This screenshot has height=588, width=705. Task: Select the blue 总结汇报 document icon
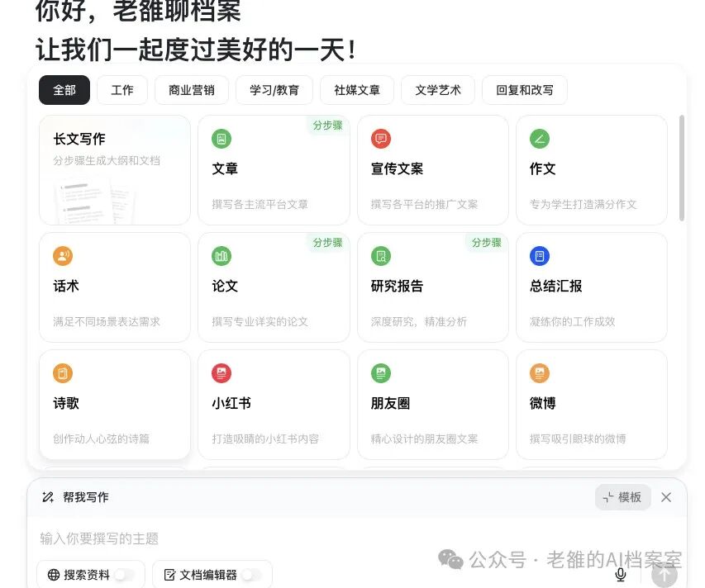[540, 256]
